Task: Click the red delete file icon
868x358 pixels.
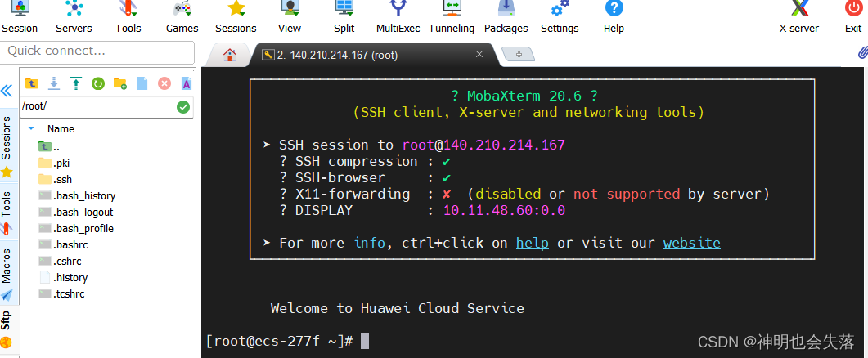Action: [164, 83]
